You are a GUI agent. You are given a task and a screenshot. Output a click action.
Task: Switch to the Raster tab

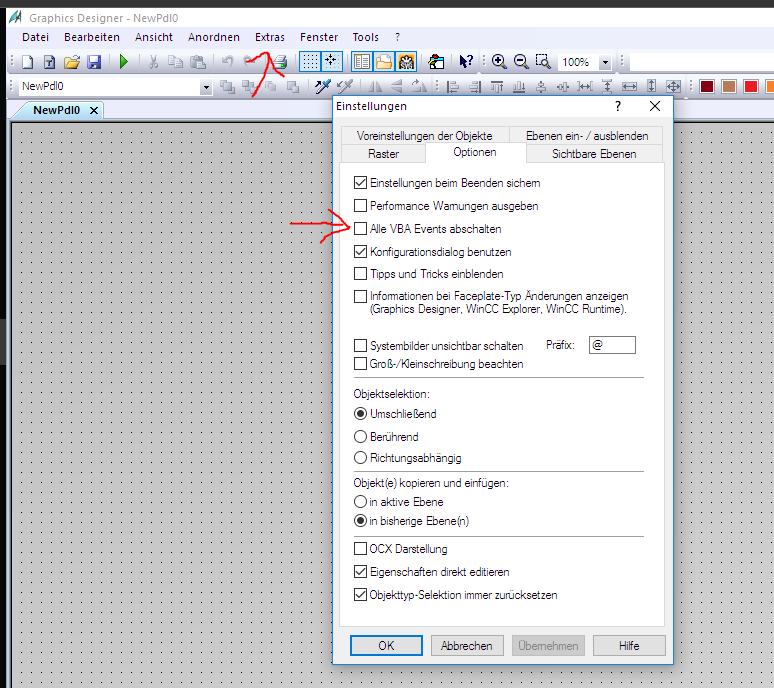[383, 154]
